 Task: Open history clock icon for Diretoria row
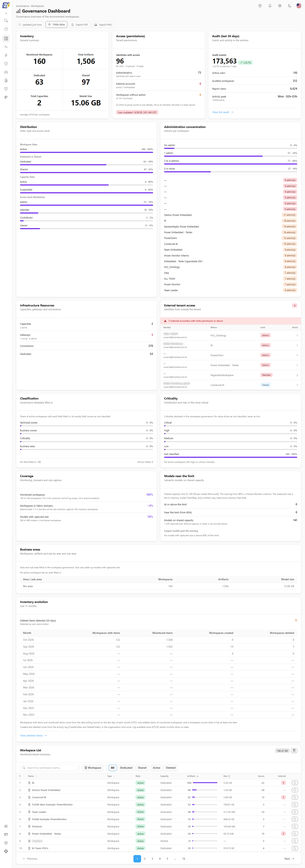point(295,826)
